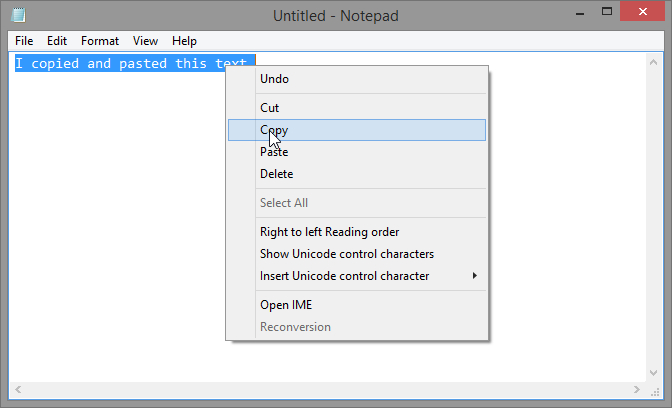Image resolution: width=672 pixels, height=408 pixels.
Task: Minimize the Notepad window
Action: coord(580,12)
